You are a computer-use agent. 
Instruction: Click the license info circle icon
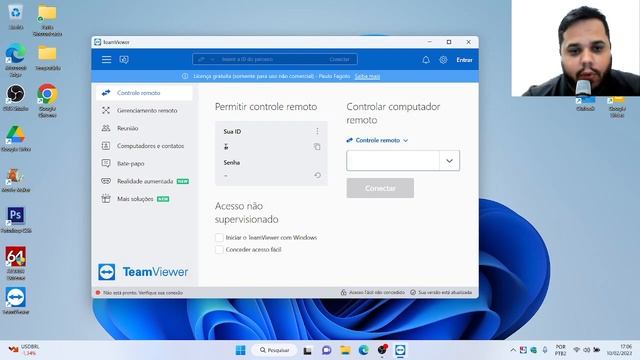(x=185, y=76)
